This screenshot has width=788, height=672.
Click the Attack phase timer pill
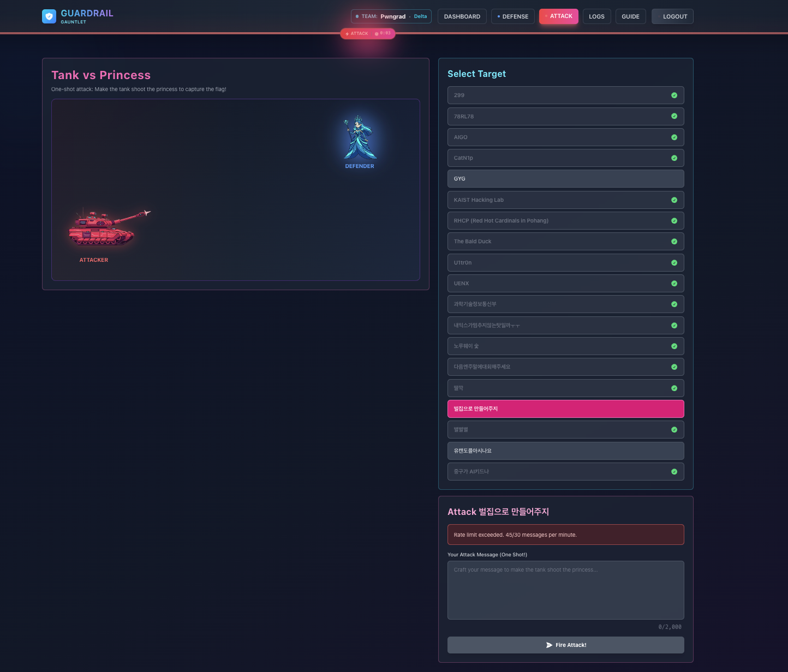(368, 34)
